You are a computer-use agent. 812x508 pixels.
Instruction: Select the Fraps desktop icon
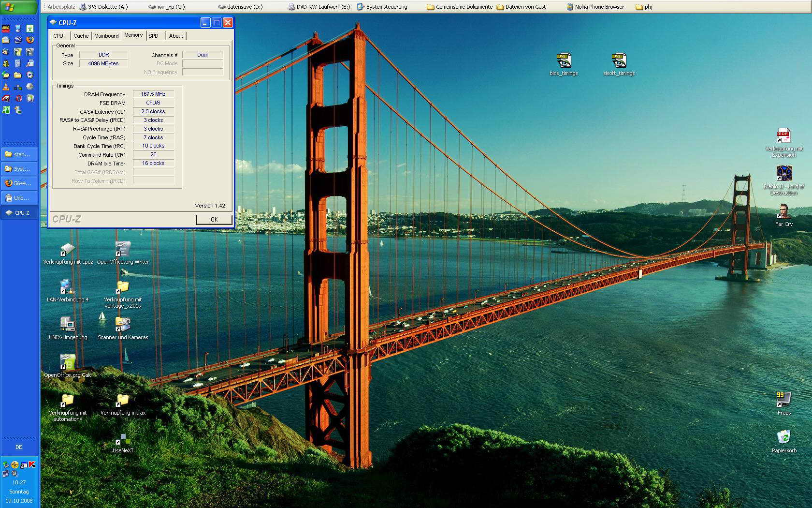(784, 403)
